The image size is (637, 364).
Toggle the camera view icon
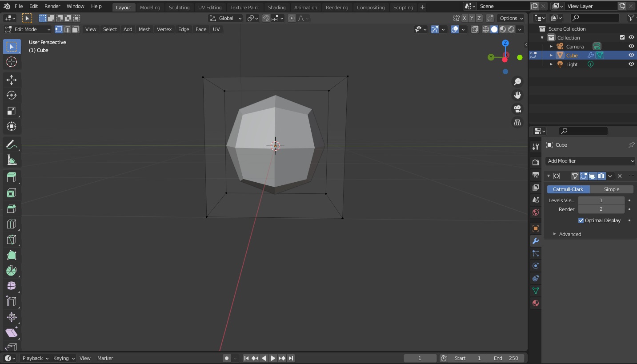pyautogui.click(x=517, y=109)
